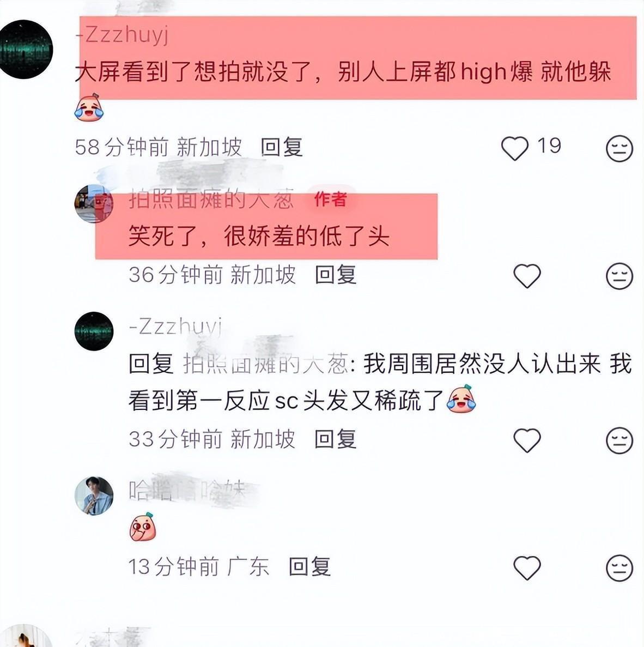The height and width of the screenshot is (647, 644).
Task: Open avatar of the 广东 commenter
Action: tap(94, 496)
